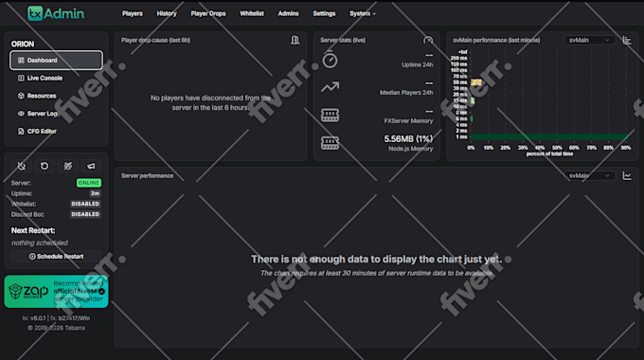Viewport: 644px width, 360px height.
Task: Open the Whitelist page
Action: click(252, 13)
